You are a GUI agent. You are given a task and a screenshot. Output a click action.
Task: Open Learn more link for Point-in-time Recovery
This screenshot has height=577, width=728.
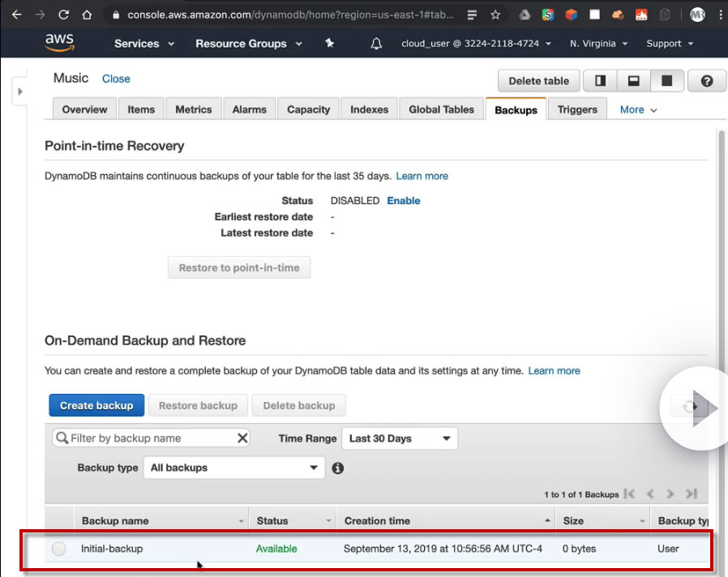pyautogui.click(x=422, y=176)
